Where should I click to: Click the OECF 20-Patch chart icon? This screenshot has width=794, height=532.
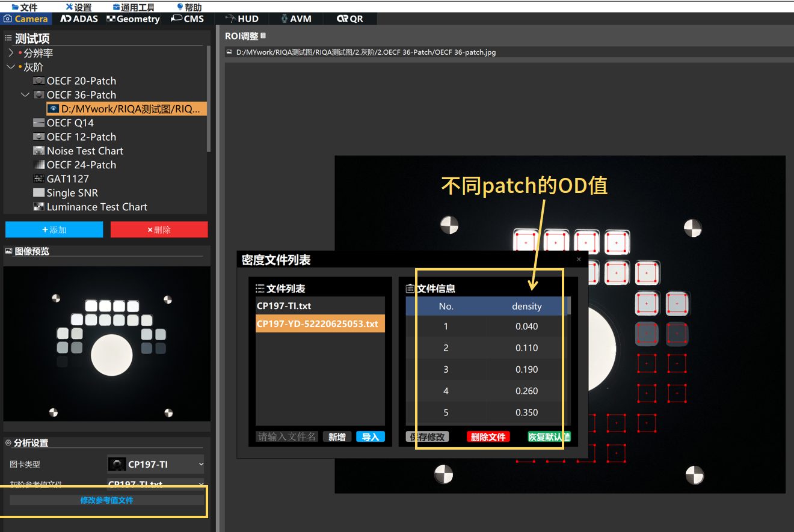tap(39, 81)
